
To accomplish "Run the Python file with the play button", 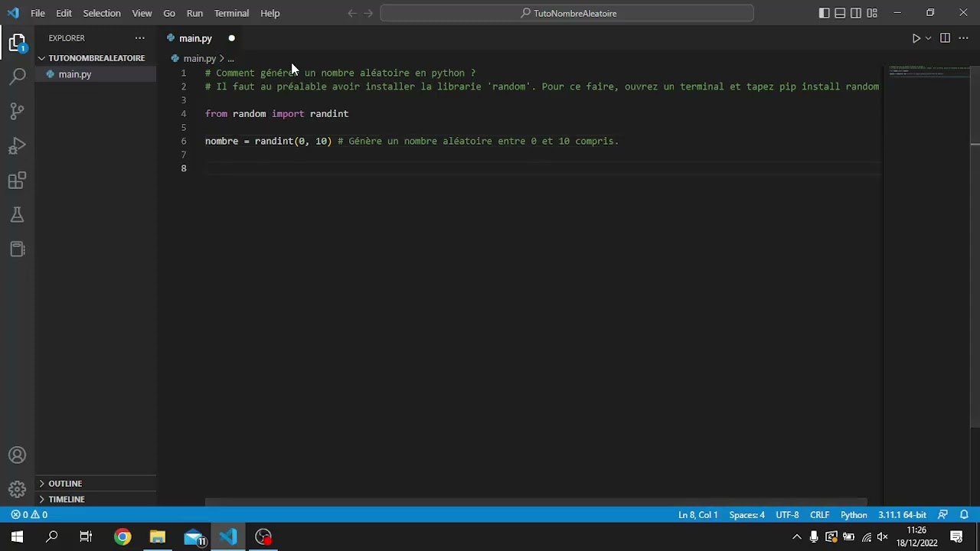I will (x=916, y=37).
